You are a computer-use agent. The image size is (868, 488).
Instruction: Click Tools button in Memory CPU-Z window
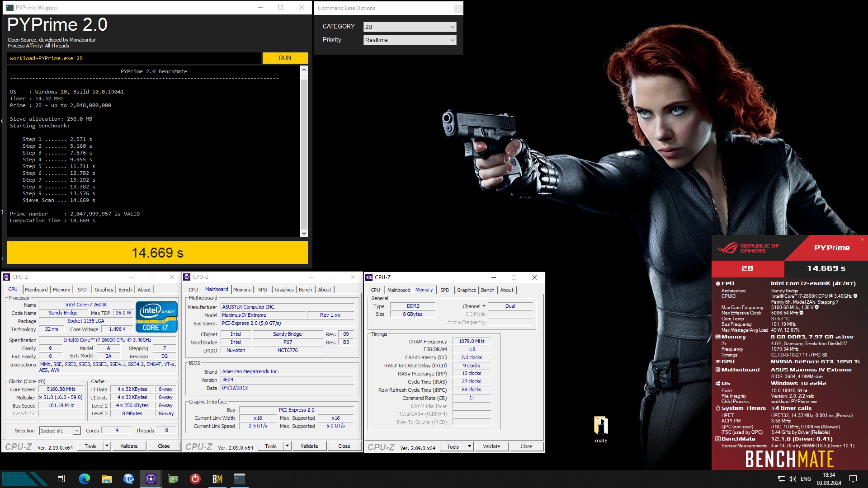pos(453,447)
